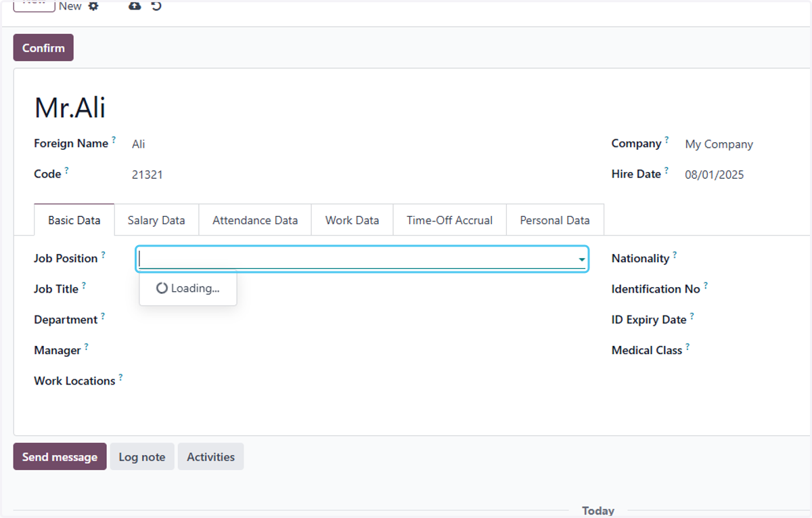Click the Work Locations help question mark
The height and width of the screenshot is (518, 812).
pos(120,378)
